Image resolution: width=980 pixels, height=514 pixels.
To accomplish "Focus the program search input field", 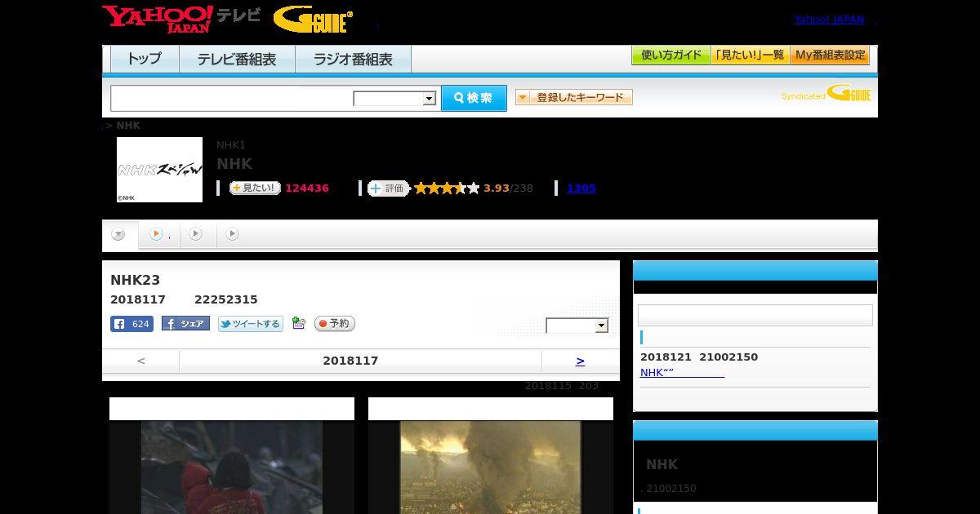I will point(232,98).
